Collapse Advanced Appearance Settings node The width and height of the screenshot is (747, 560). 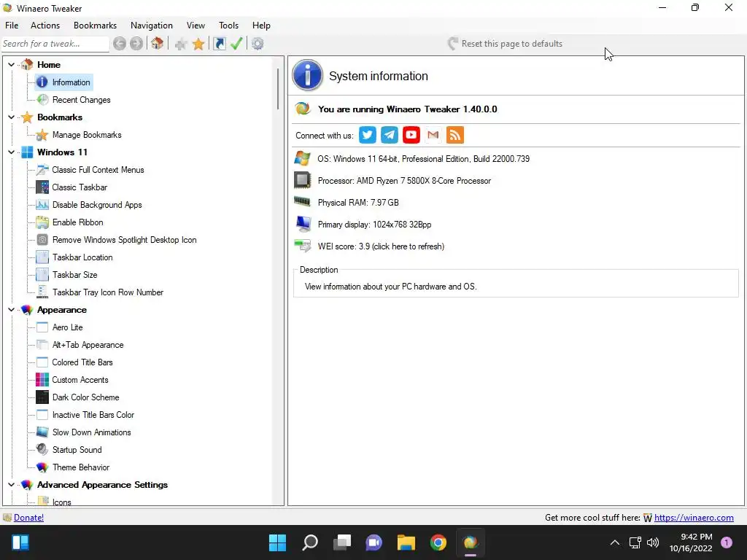coord(12,484)
